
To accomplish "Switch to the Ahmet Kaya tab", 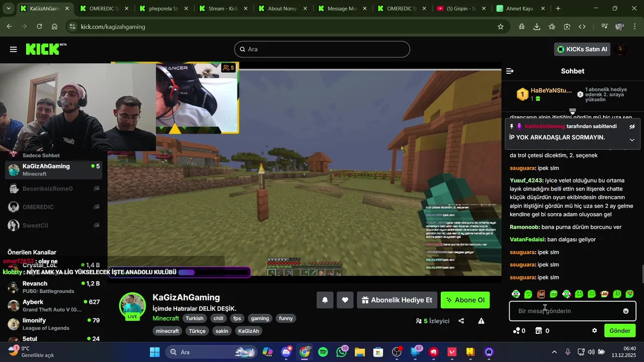I will click(x=520, y=9).
